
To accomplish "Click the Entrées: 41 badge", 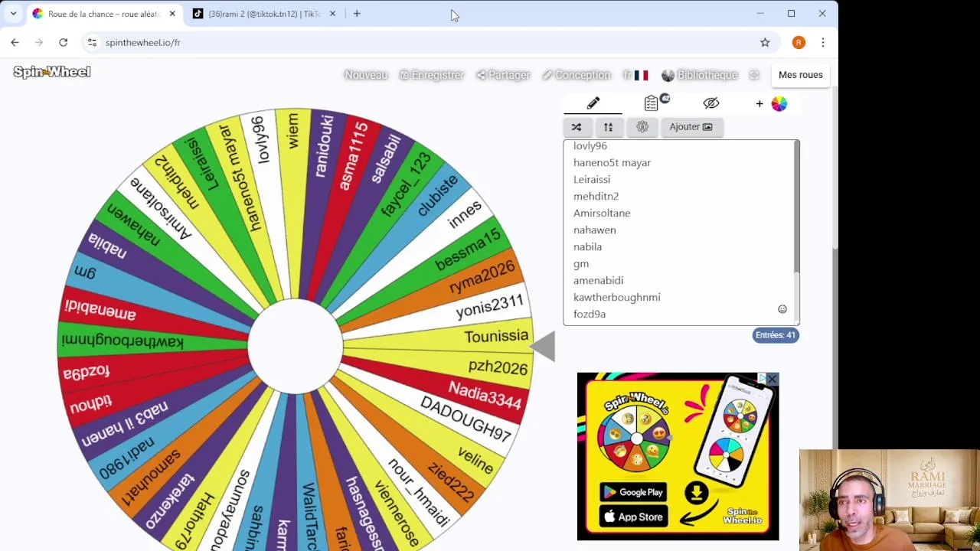I will point(776,335).
